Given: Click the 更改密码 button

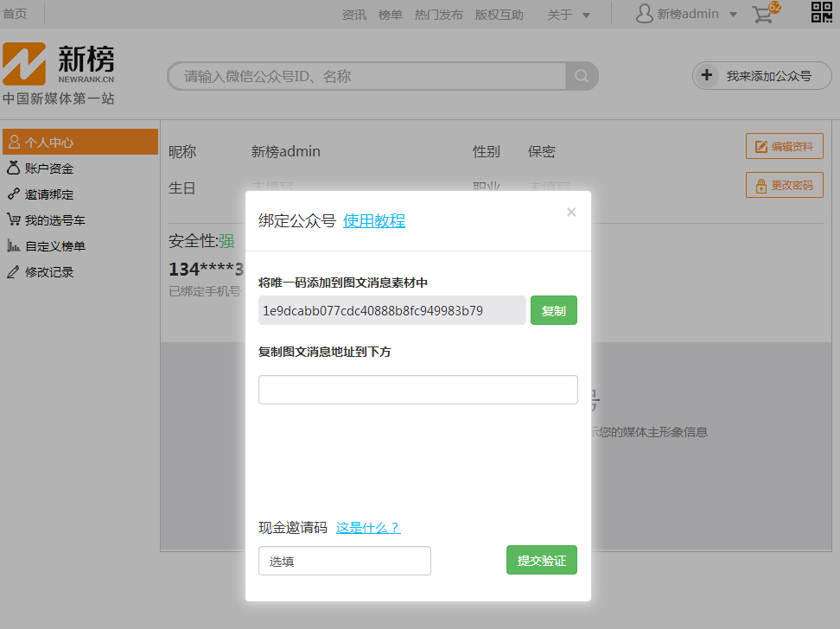Looking at the screenshot, I should tap(785, 186).
